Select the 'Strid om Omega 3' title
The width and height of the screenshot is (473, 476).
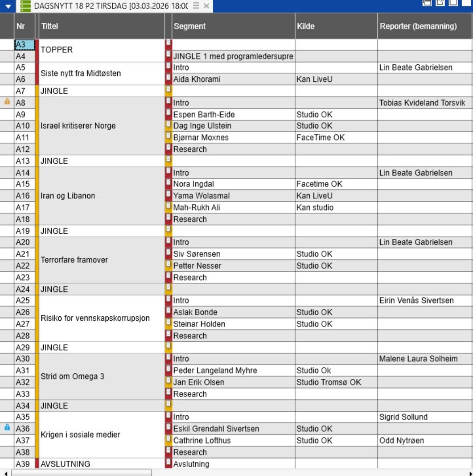click(x=102, y=376)
